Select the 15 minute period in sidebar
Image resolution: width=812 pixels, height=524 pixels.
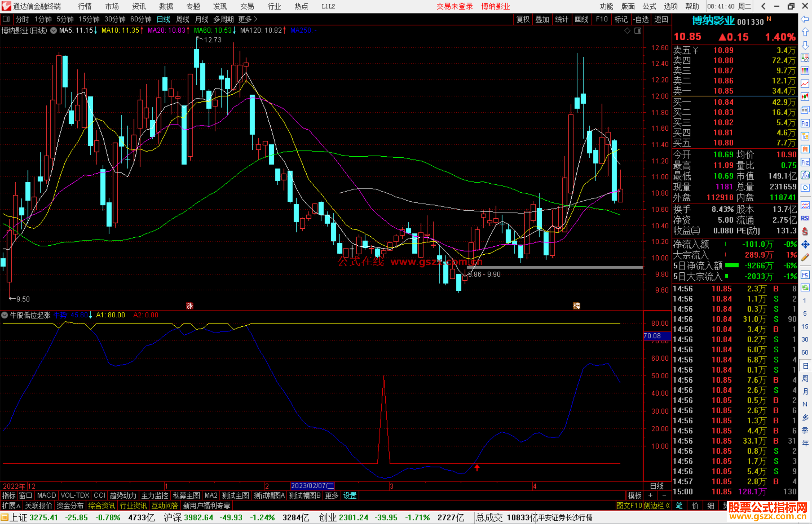(x=805, y=326)
